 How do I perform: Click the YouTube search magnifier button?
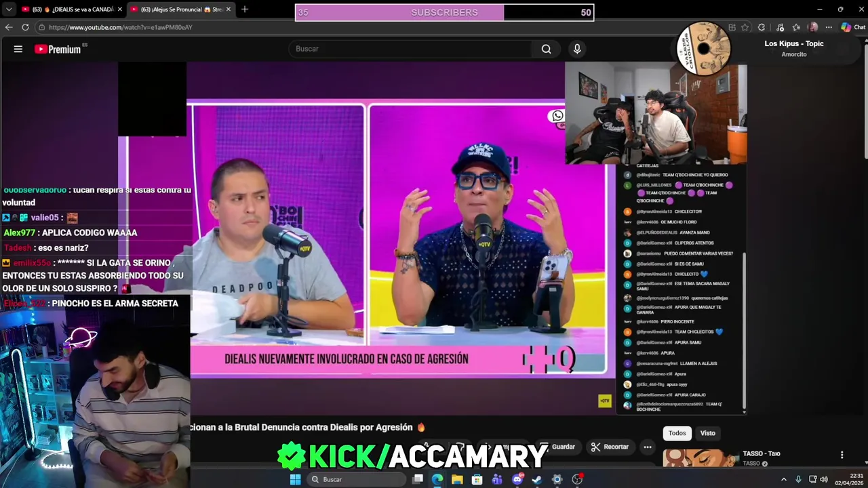(x=546, y=49)
